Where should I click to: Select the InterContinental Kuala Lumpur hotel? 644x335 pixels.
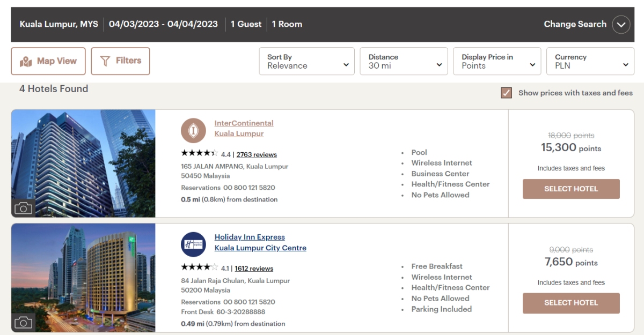pyautogui.click(x=571, y=189)
